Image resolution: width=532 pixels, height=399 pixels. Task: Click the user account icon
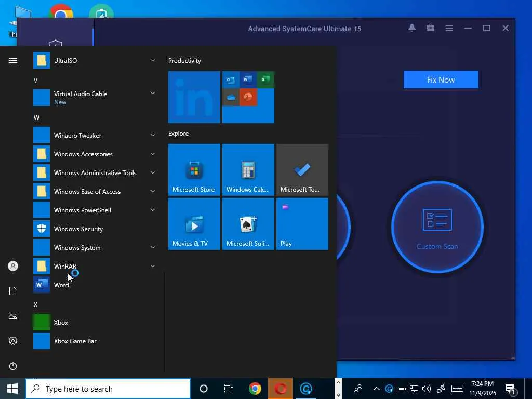[x=13, y=266]
